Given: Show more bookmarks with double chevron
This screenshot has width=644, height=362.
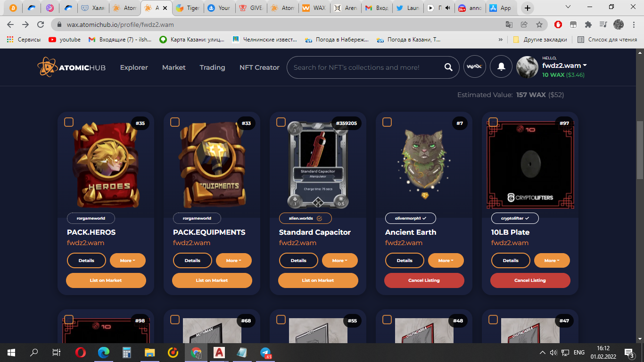Looking at the screenshot, I should tap(501, 40).
